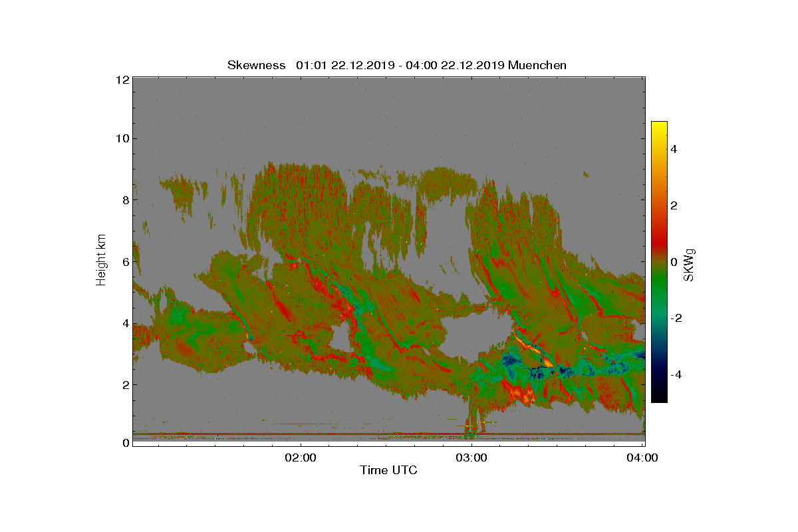
Task: Click the height axis tick label 0
Action: point(125,443)
